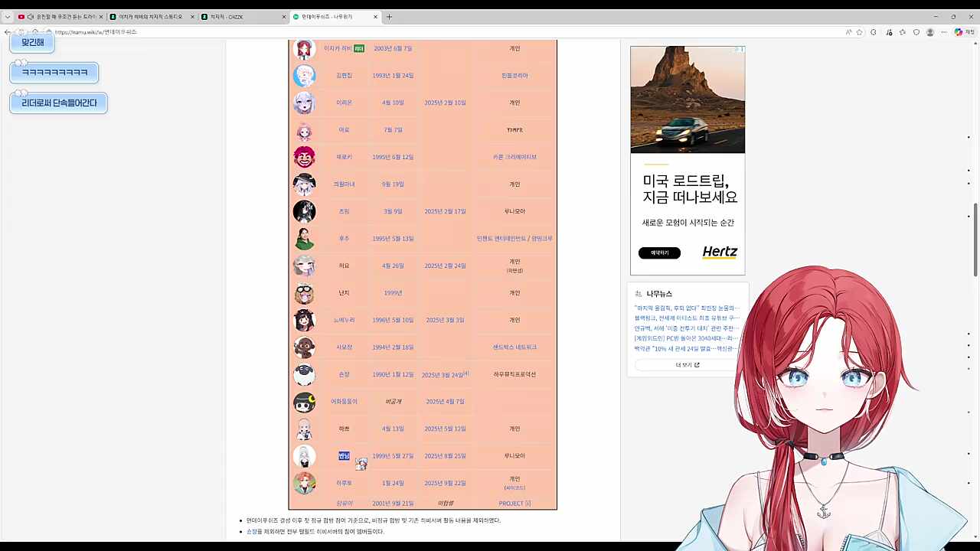Expand 더 보기 in the 나무뉴스 panel
Image resolution: width=980 pixels, height=551 pixels.
[687, 365]
